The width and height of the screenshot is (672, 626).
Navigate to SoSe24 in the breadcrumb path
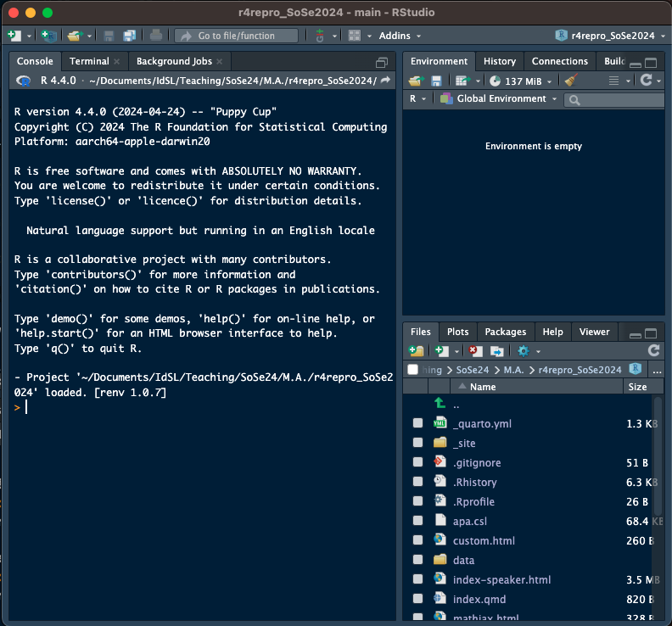[473, 370]
